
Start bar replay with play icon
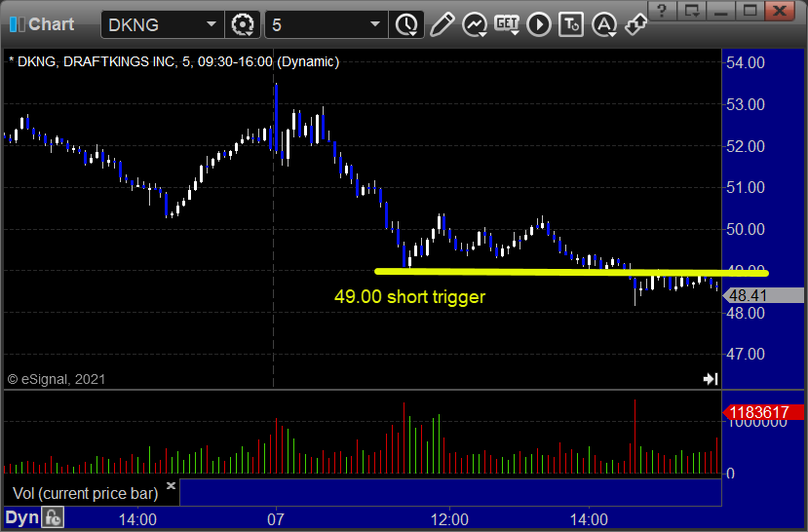click(x=539, y=24)
